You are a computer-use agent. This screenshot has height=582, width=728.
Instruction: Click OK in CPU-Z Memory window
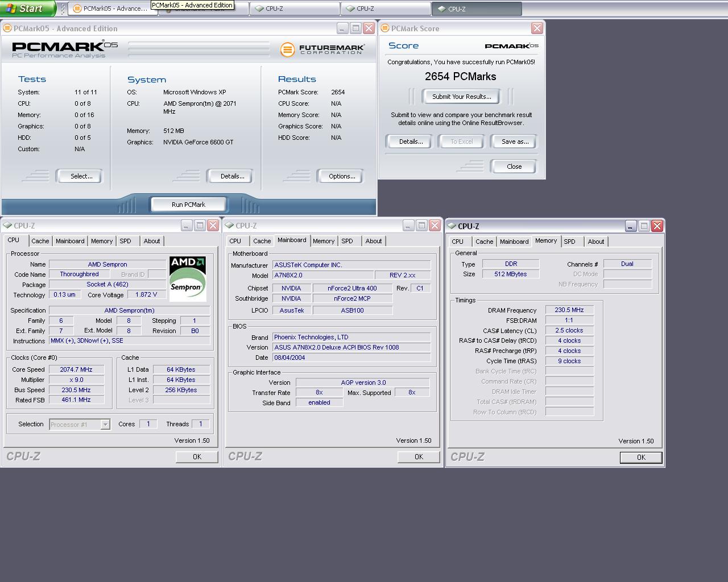tap(641, 458)
